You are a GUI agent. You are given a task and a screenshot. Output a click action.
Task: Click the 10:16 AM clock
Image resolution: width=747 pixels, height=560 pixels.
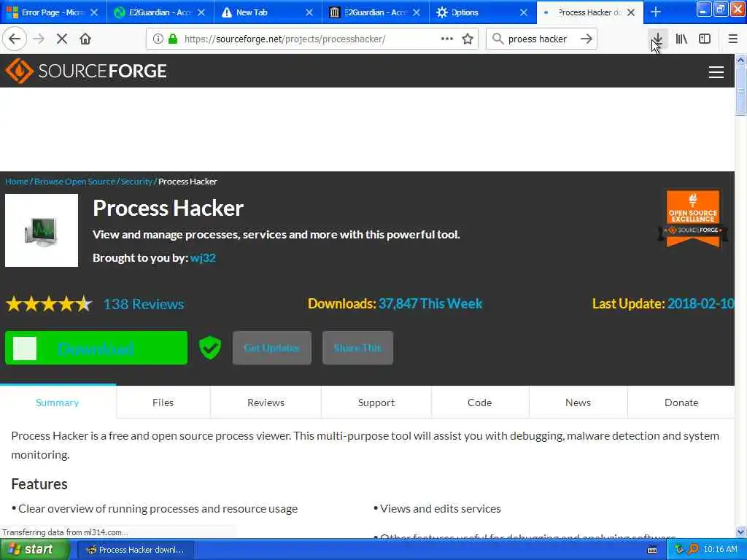(720, 550)
